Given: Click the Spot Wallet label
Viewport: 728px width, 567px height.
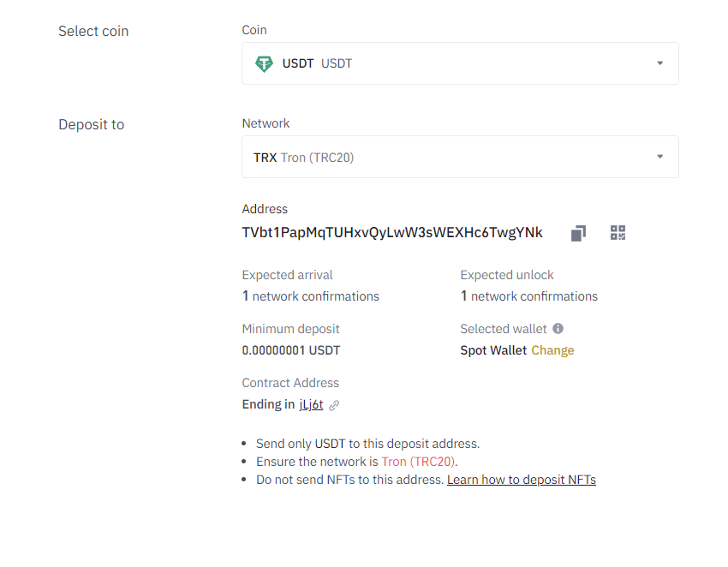Looking at the screenshot, I should (x=493, y=350).
